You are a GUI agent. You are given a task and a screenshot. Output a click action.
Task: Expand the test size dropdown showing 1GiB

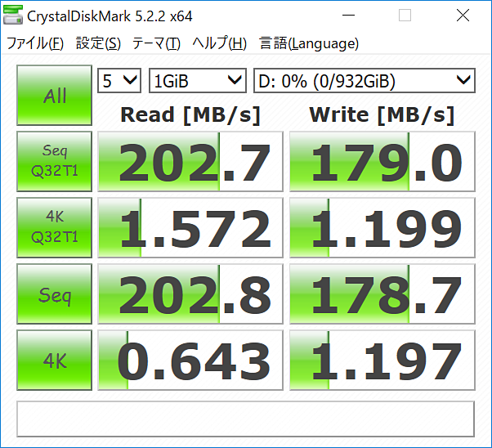(x=197, y=81)
